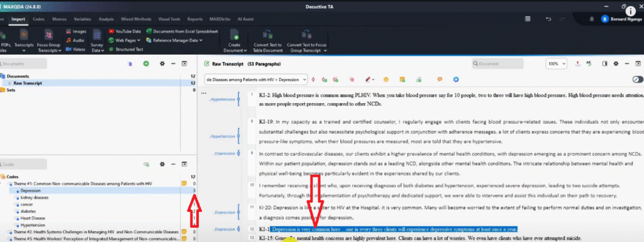Click the new memo icon in coding toolbar
644x242 pixels.
[402, 79]
